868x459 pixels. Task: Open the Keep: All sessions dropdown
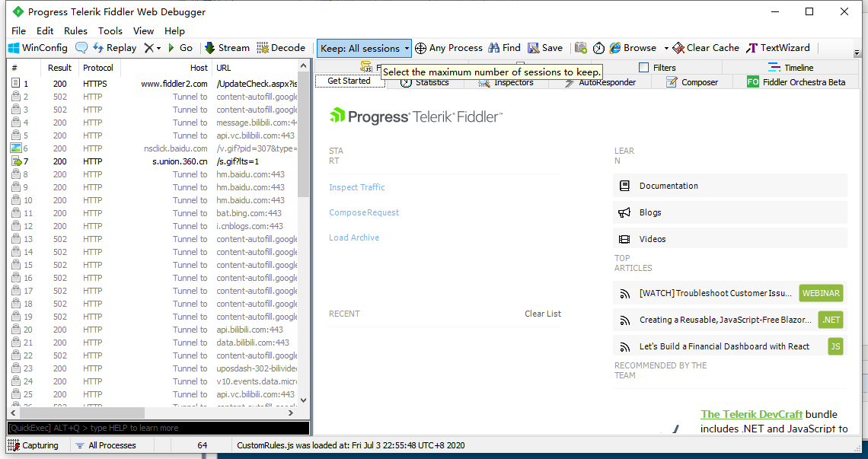click(x=364, y=48)
